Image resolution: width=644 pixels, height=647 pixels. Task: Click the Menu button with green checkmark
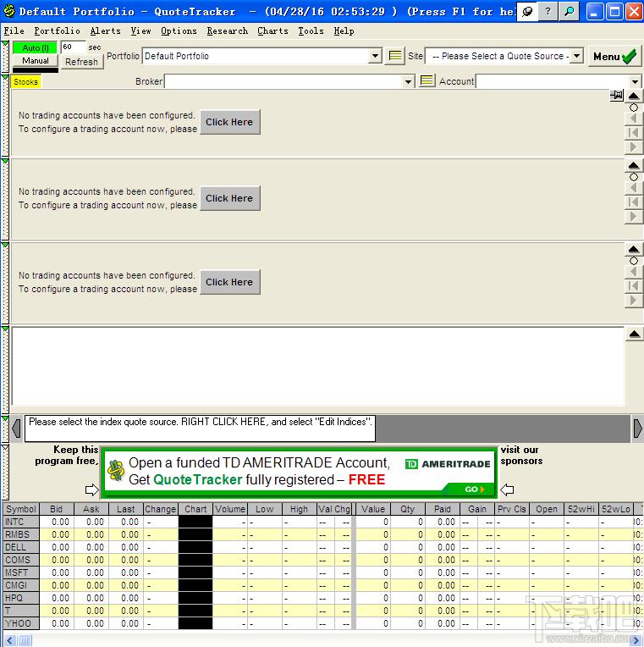click(x=614, y=56)
